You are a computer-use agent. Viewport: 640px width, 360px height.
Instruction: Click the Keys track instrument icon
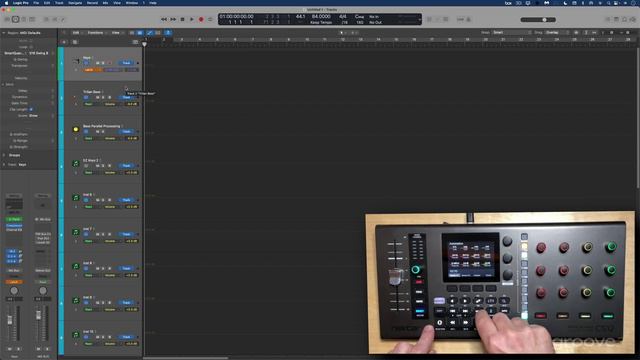point(76,61)
